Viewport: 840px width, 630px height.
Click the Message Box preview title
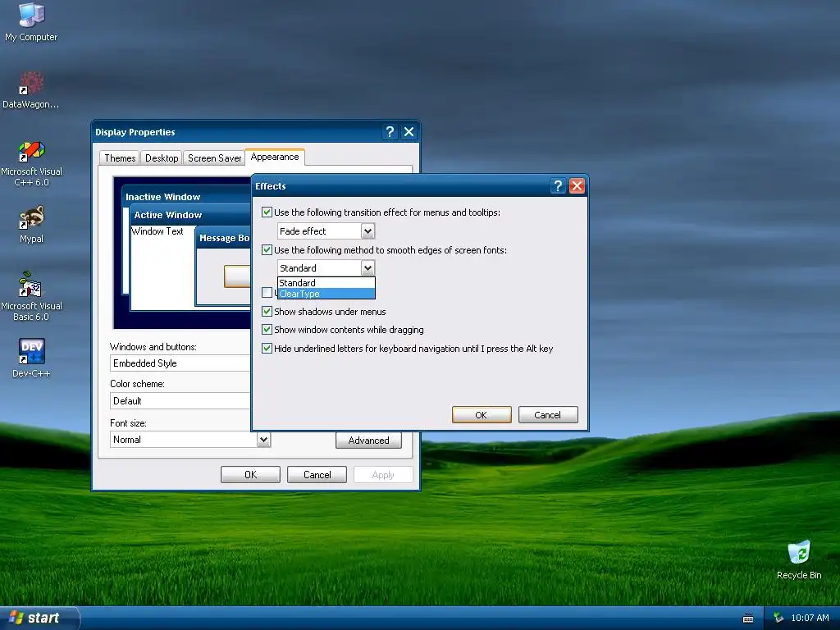click(224, 238)
